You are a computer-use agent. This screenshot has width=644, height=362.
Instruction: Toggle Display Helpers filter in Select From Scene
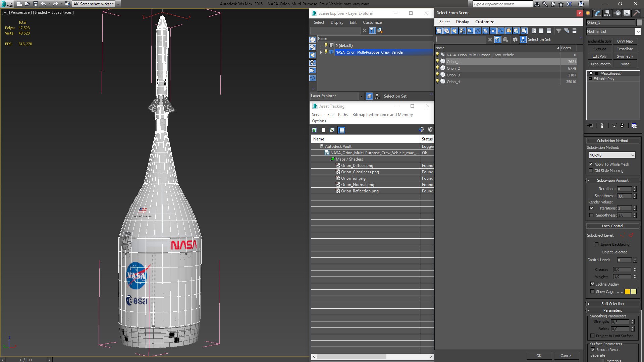470,31
